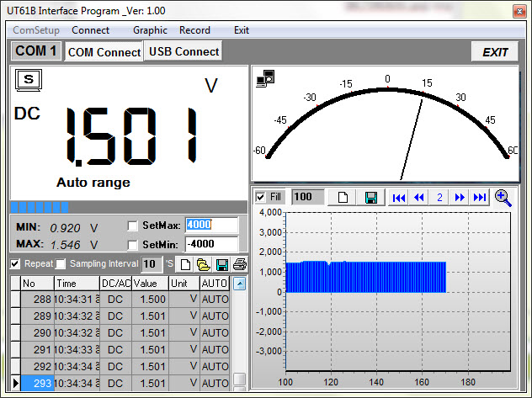Image resolution: width=532 pixels, height=398 pixels.
Task: Click the MIN reading 0.920
Action: tap(65, 228)
